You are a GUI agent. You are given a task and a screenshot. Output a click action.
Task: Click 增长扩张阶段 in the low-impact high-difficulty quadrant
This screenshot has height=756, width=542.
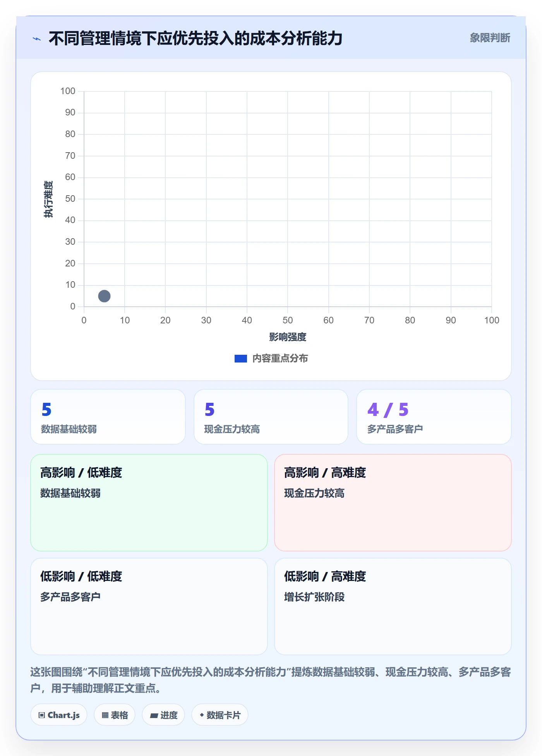click(x=314, y=597)
